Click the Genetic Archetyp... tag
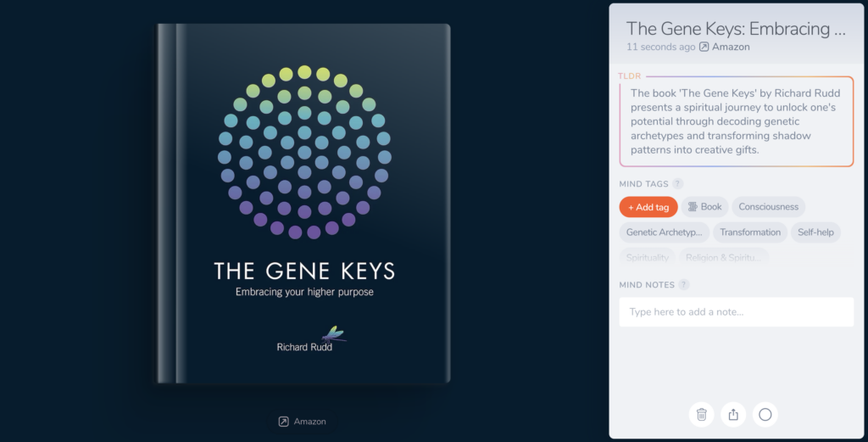868x442 pixels. coord(664,232)
